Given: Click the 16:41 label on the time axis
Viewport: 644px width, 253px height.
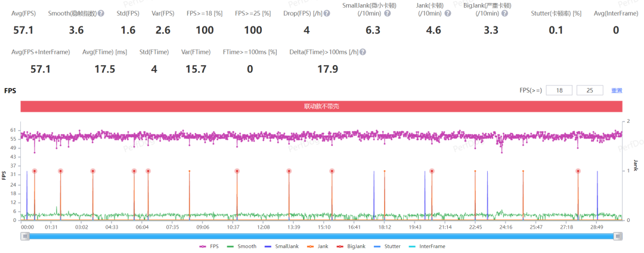Looking at the screenshot, I should (x=354, y=227).
